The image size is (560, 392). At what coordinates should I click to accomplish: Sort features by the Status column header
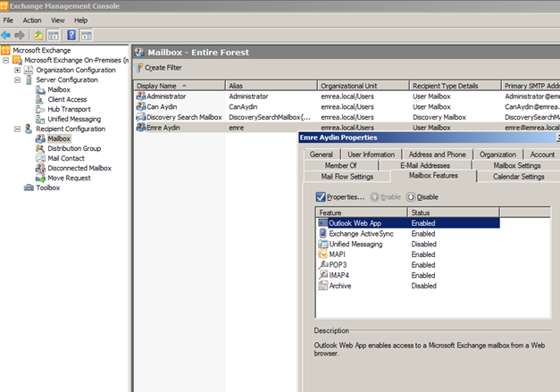[x=454, y=213]
